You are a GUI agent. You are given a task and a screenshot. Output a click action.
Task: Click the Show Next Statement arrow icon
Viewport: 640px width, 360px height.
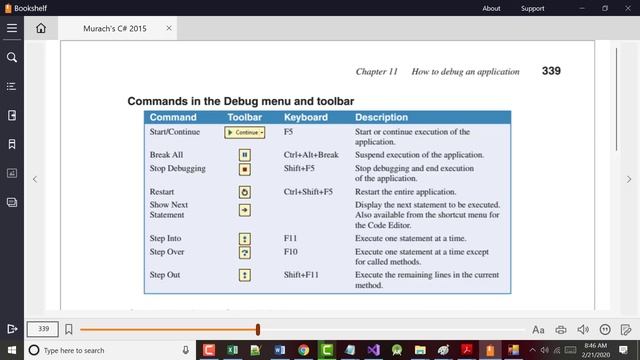[244, 210]
